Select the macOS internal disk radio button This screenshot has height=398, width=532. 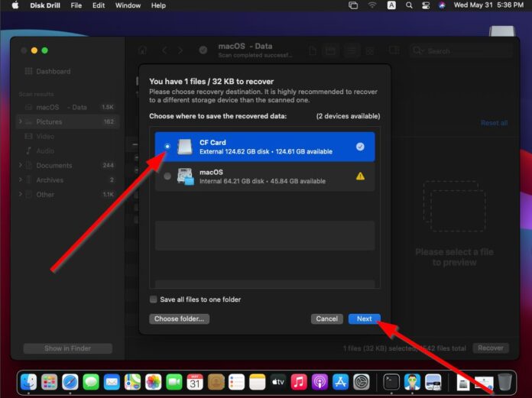click(167, 176)
